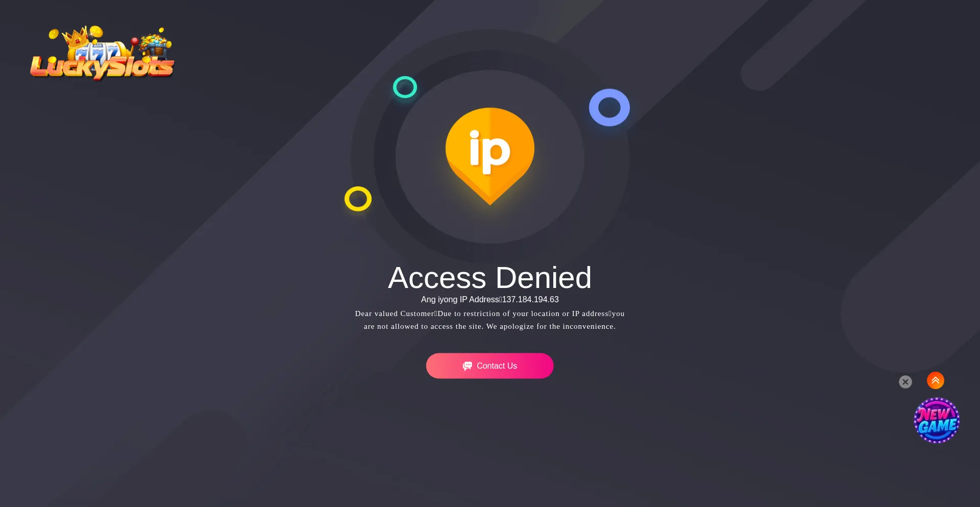Click the Dear valued Customer message
This screenshot has height=507, width=980.
click(489, 320)
